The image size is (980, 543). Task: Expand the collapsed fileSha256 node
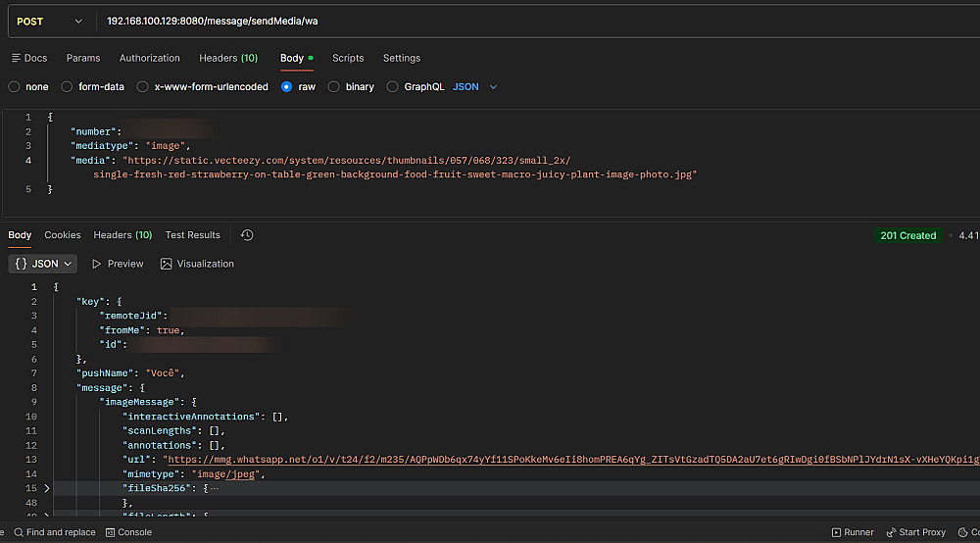[x=46, y=487]
